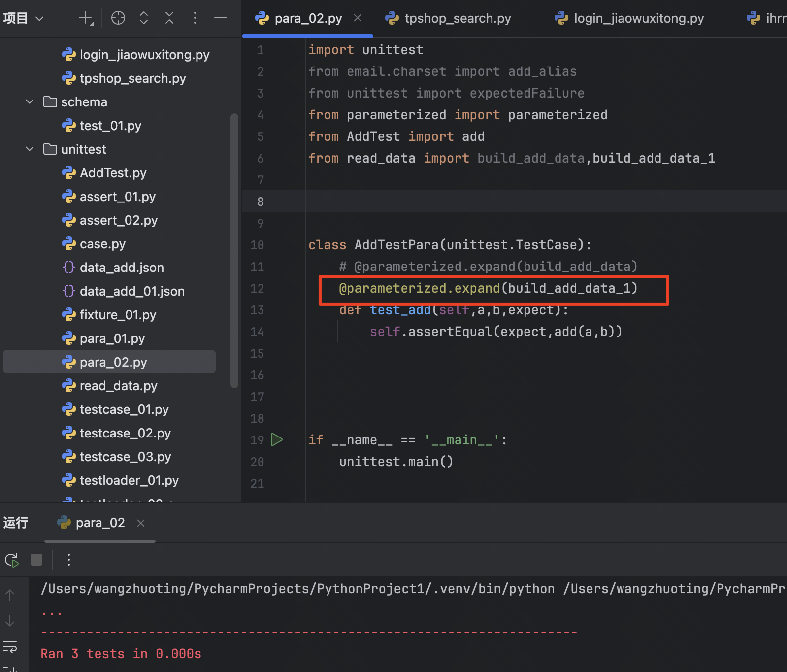
Task: Switch to para_02.py editor tab
Action: coord(308,18)
